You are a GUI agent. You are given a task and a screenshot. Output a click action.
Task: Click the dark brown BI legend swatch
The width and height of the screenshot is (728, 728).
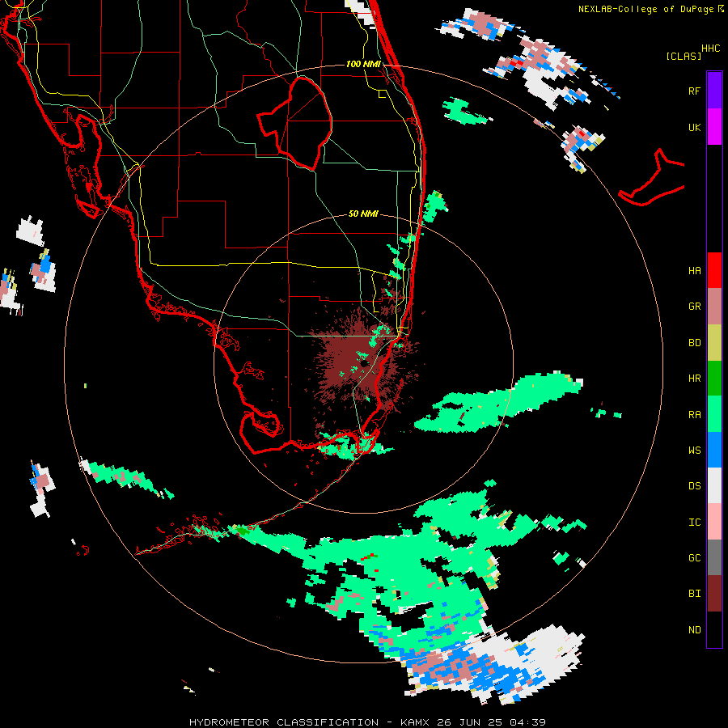point(714,594)
